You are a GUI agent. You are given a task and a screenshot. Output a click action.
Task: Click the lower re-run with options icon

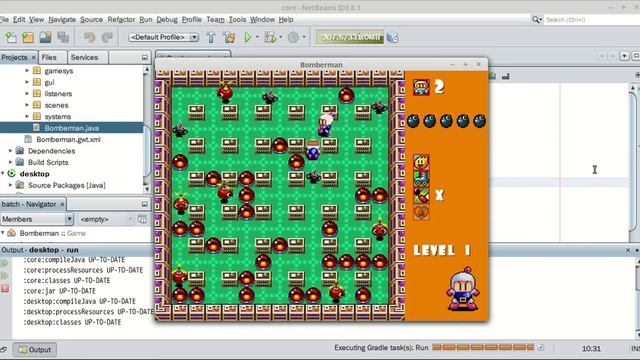tap(4, 276)
